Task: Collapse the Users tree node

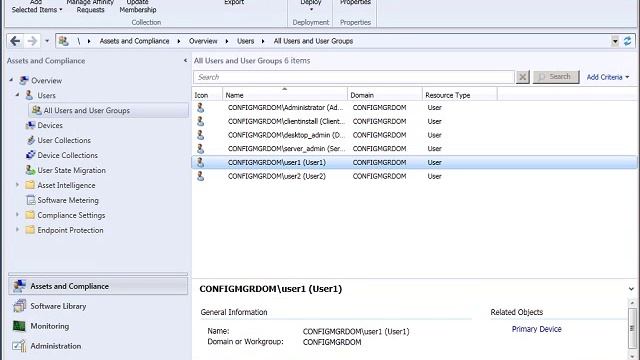Action: 18,95
